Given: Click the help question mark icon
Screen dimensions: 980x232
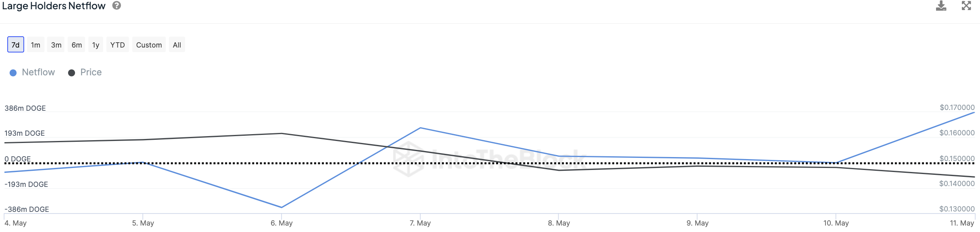Looking at the screenshot, I should pyautogui.click(x=117, y=6).
